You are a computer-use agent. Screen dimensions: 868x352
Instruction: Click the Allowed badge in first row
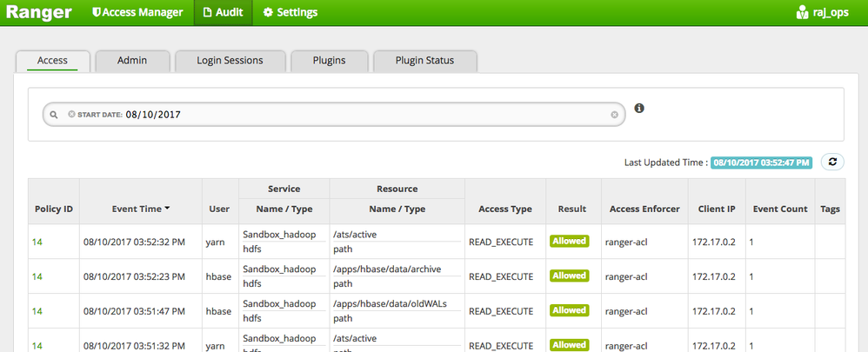click(570, 241)
